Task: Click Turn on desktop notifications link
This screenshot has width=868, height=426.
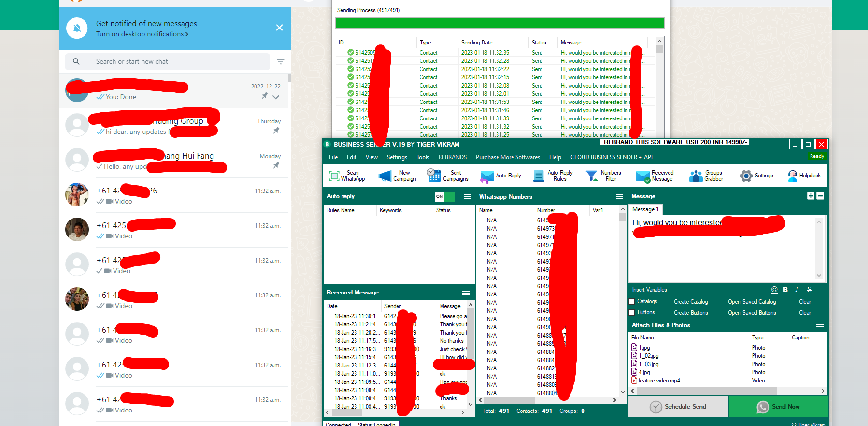Action: 142,34
